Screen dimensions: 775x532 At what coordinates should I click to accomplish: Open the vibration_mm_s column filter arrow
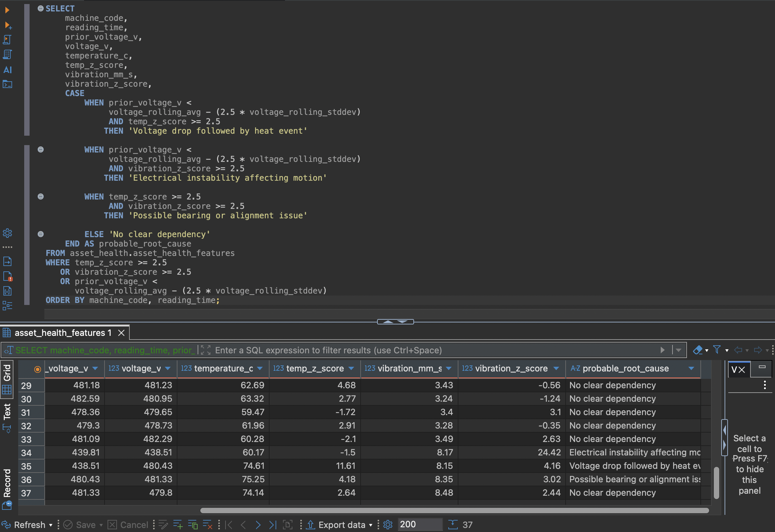[449, 369]
